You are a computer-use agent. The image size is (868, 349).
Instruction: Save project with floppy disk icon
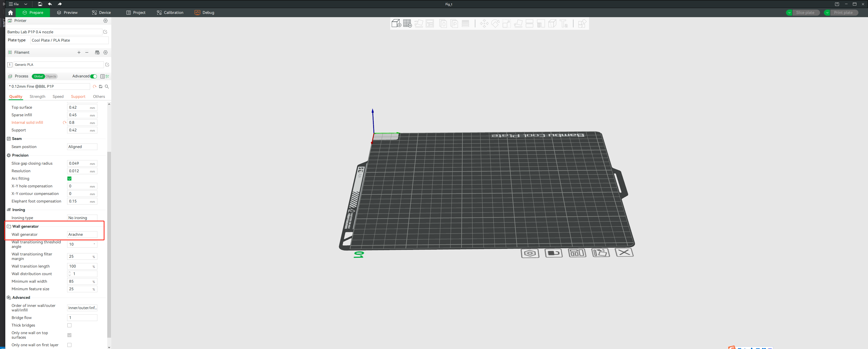[40, 4]
